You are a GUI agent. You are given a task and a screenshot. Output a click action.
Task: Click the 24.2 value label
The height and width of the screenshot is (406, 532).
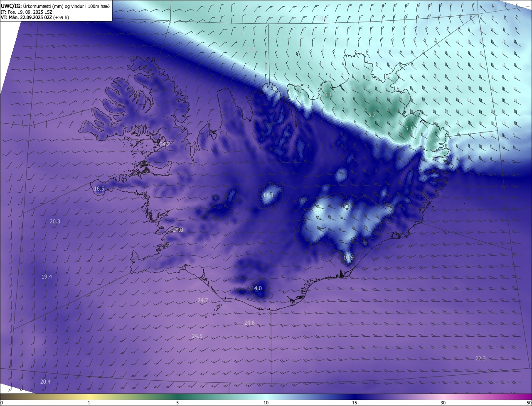pyautogui.click(x=165, y=144)
